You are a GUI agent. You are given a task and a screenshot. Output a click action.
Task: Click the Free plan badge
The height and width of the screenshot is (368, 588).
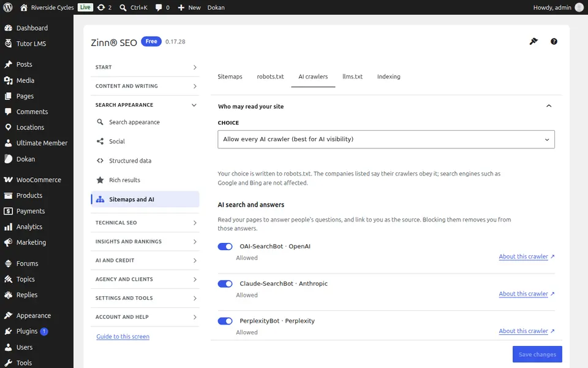tap(151, 41)
